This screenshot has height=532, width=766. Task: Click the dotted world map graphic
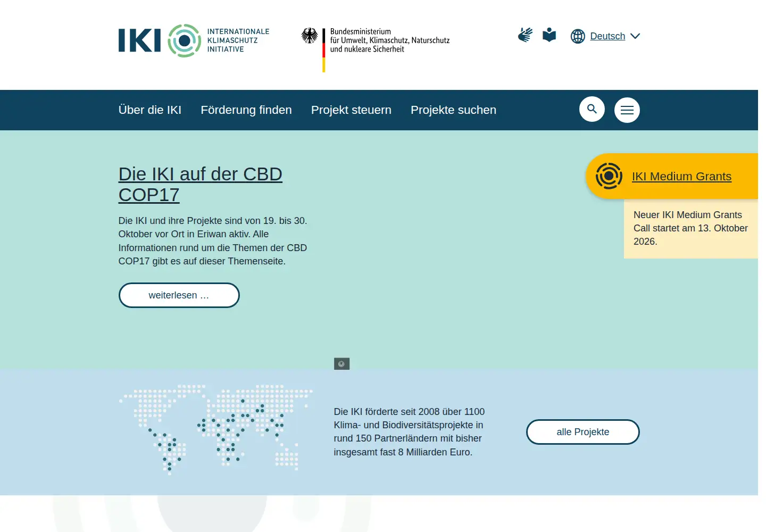coord(216,429)
